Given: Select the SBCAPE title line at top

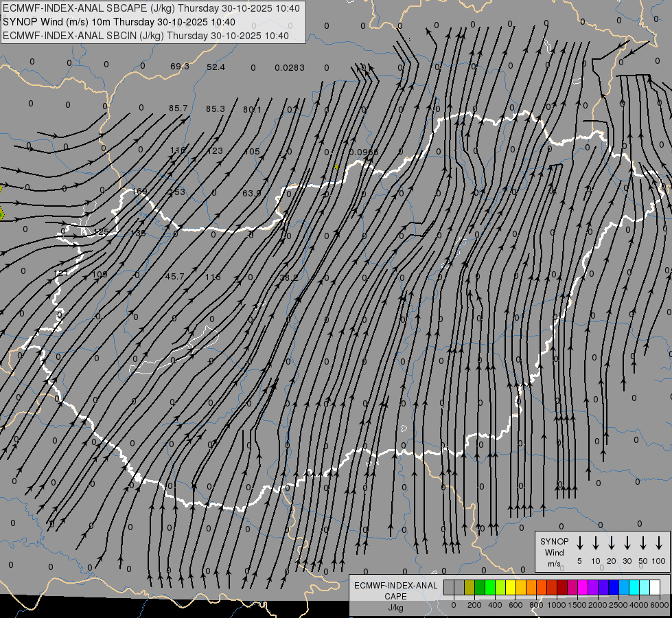Looking at the screenshot, I should pos(152,8).
